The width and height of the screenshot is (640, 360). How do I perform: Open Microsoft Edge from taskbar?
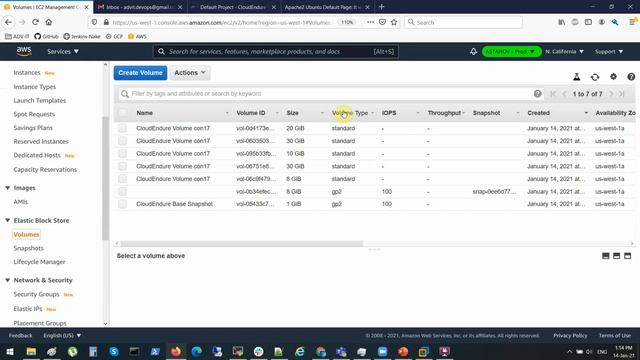(197, 351)
